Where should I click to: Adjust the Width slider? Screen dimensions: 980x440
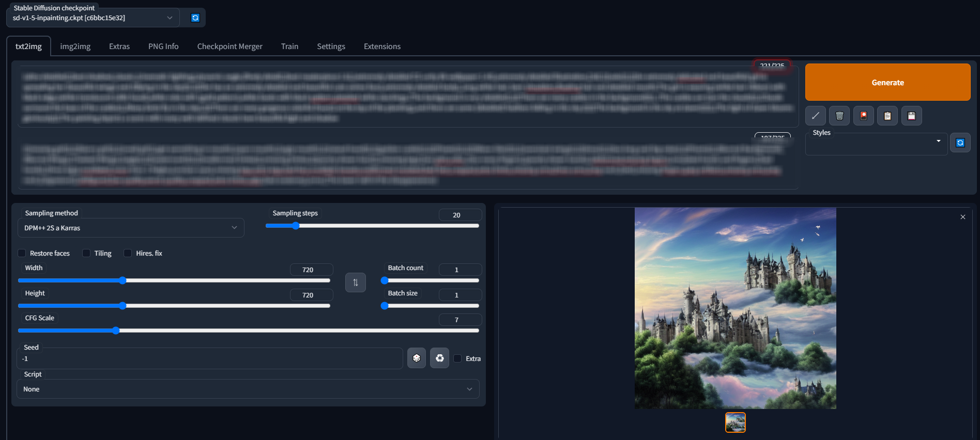pyautogui.click(x=174, y=280)
